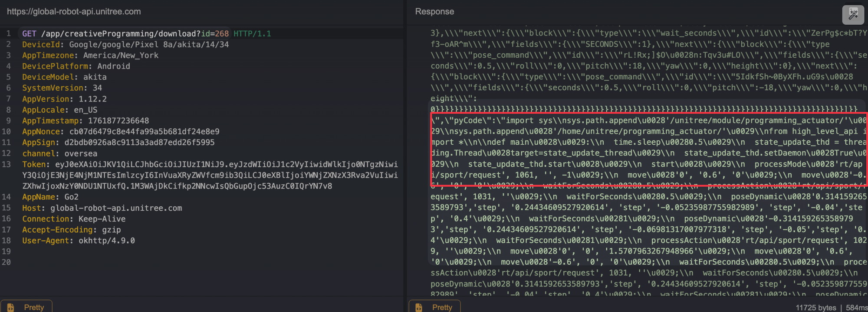The width and height of the screenshot is (868, 312).
Task: Click the Response panel heading
Action: click(434, 12)
